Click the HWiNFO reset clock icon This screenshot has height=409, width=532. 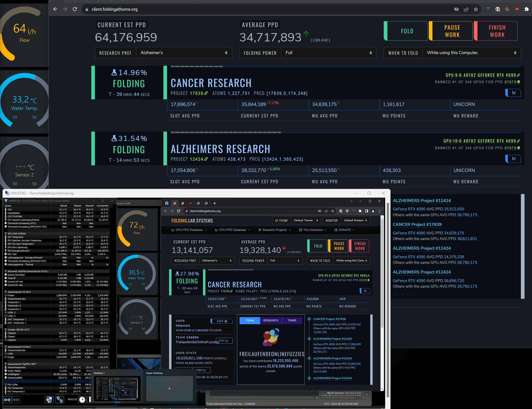(82, 400)
